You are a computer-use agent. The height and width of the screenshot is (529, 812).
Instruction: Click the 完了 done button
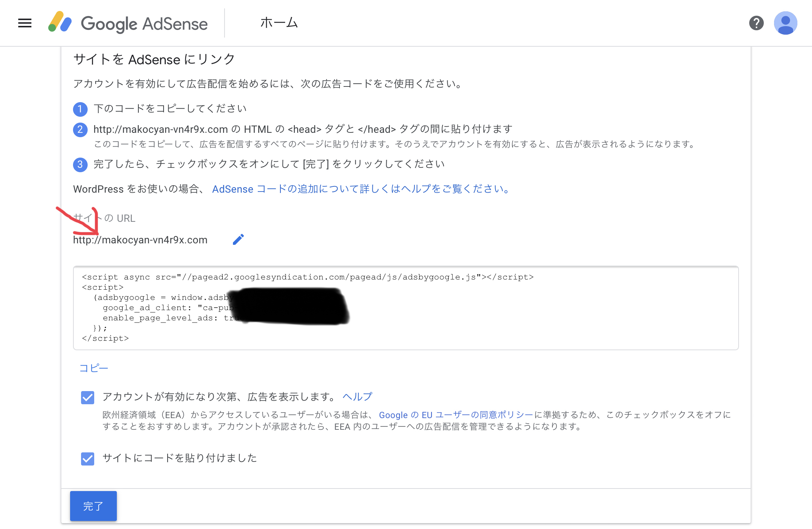pyautogui.click(x=93, y=506)
